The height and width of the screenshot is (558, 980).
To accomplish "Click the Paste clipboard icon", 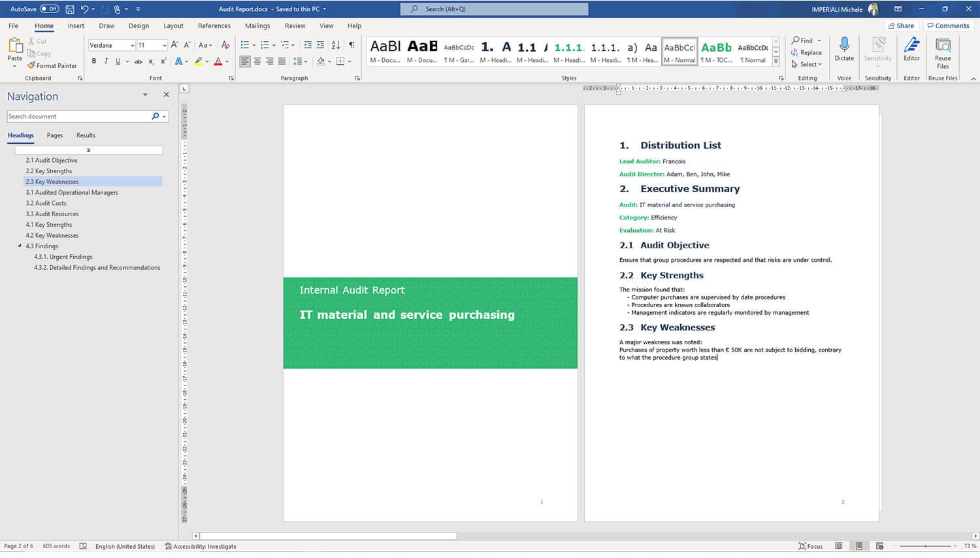I will (14, 46).
